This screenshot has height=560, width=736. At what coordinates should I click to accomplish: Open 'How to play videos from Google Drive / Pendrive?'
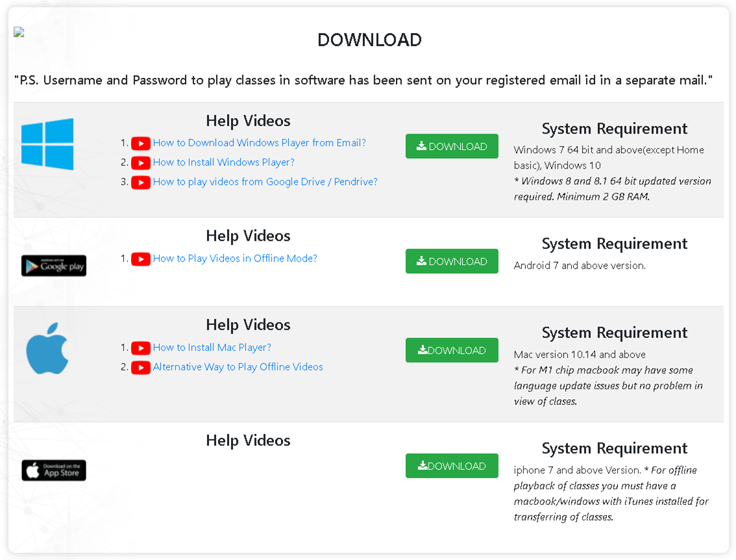[x=265, y=182]
